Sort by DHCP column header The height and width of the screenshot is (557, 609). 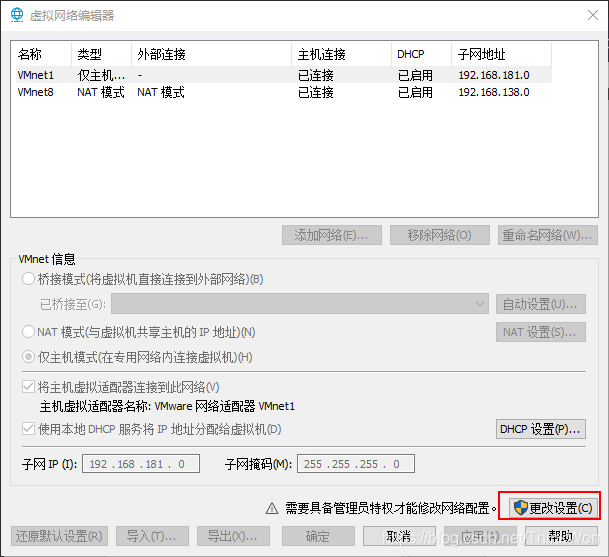point(421,54)
